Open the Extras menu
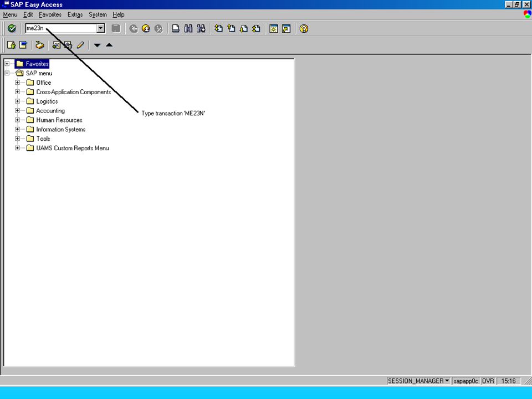The image size is (532, 399). tap(75, 14)
